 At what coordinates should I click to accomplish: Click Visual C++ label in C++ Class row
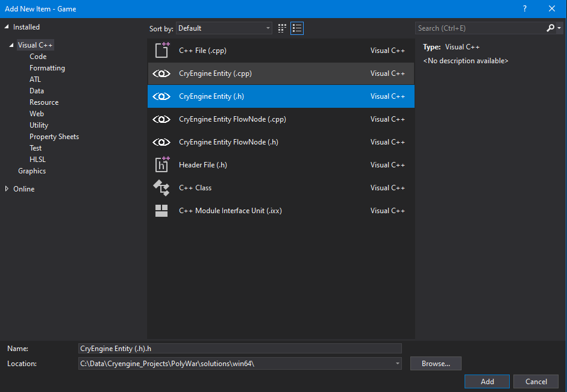click(387, 188)
